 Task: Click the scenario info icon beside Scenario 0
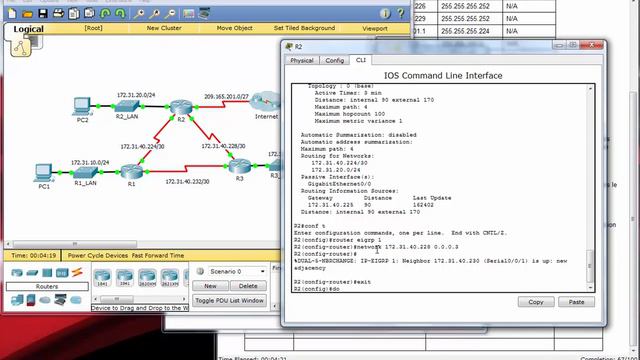click(x=200, y=271)
